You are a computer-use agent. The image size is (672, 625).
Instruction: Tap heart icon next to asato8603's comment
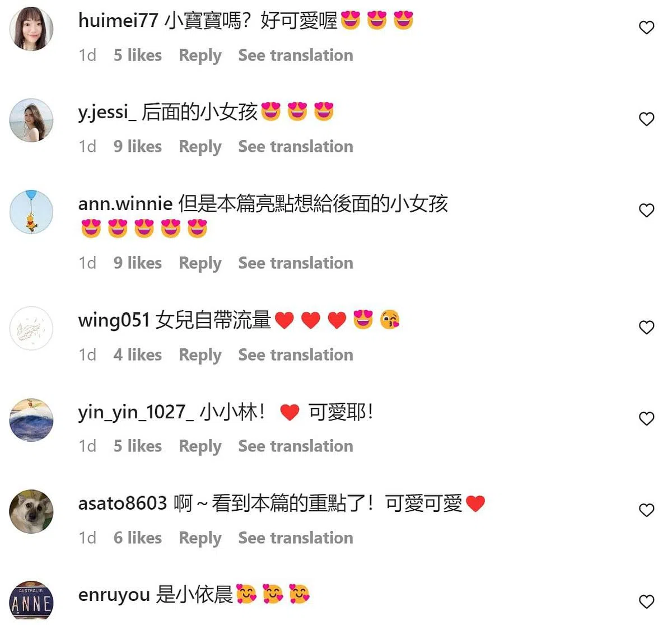tap(646, 510)
